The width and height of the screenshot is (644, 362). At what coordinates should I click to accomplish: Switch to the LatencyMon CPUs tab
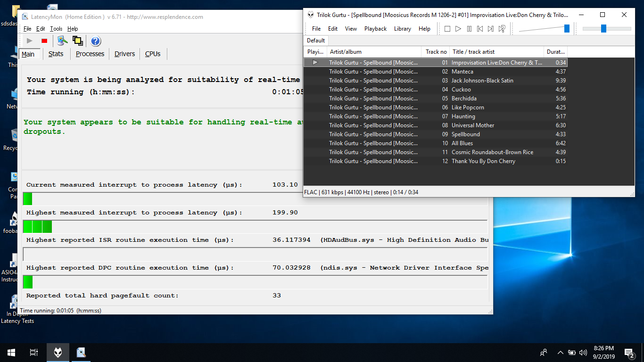click(153, 54)
